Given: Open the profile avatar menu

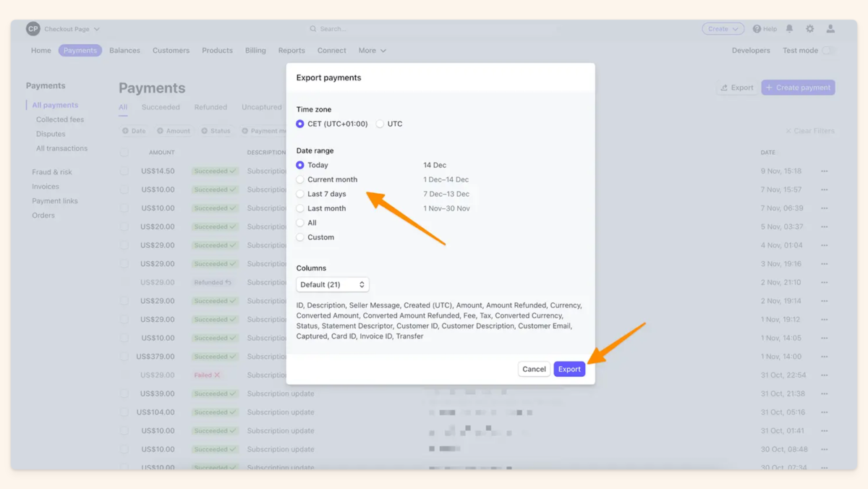Looking at the screenshot, I should [x=830, y=28].
